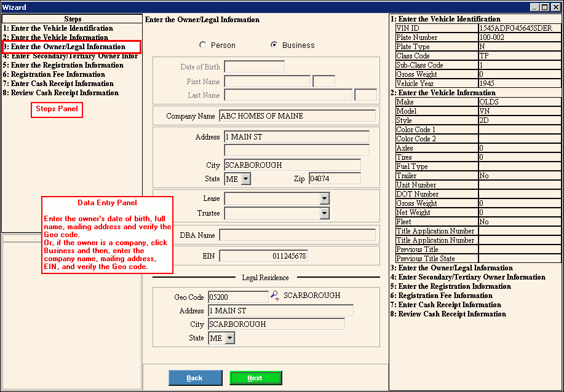Click the EIN input field

(x=263, y=256)
